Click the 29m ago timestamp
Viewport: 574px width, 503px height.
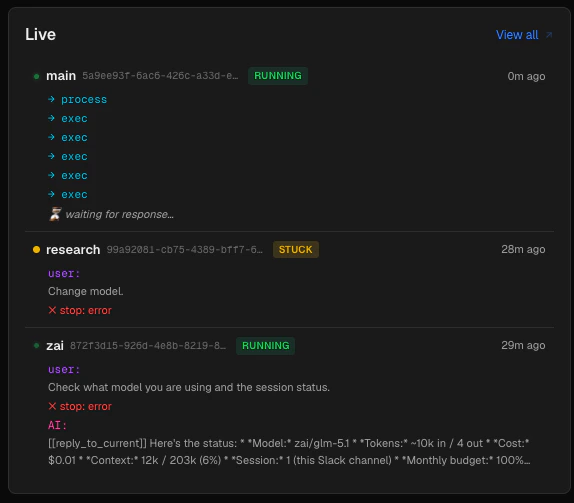523,345
